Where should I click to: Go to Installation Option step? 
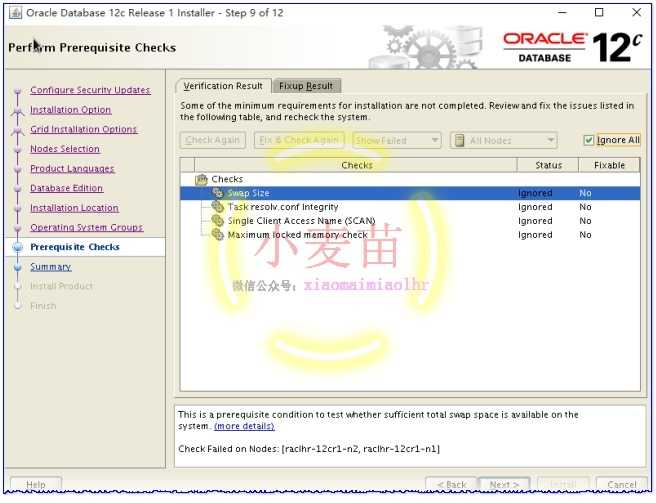[x=71, y=110]
